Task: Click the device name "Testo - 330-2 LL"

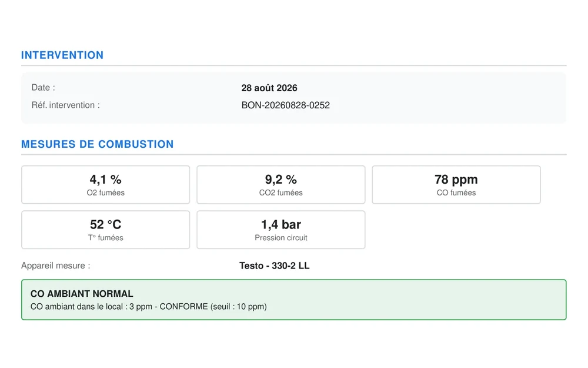Action: [x=275, y=266]
